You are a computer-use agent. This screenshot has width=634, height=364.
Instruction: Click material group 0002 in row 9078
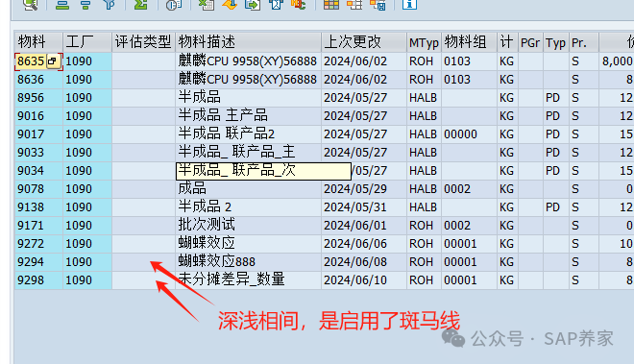tap(457, 189)
